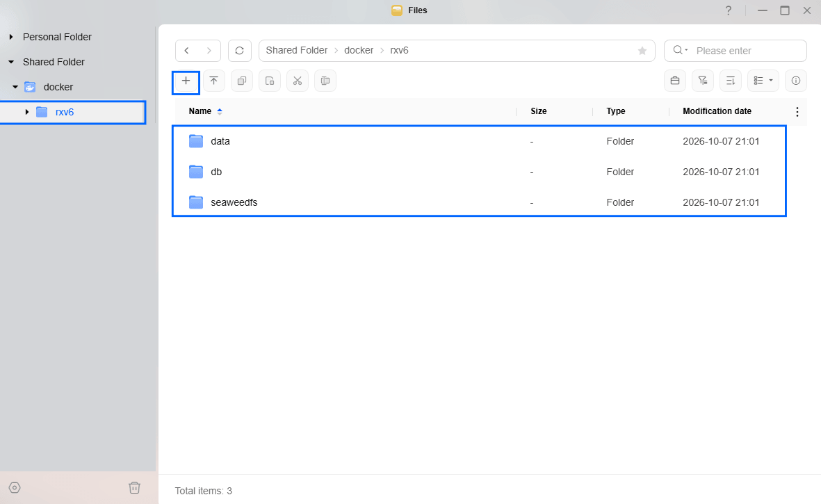The image size is (821, 504).
Task: Click the plus (create new) toolbar icon
Action: (186, 81)
